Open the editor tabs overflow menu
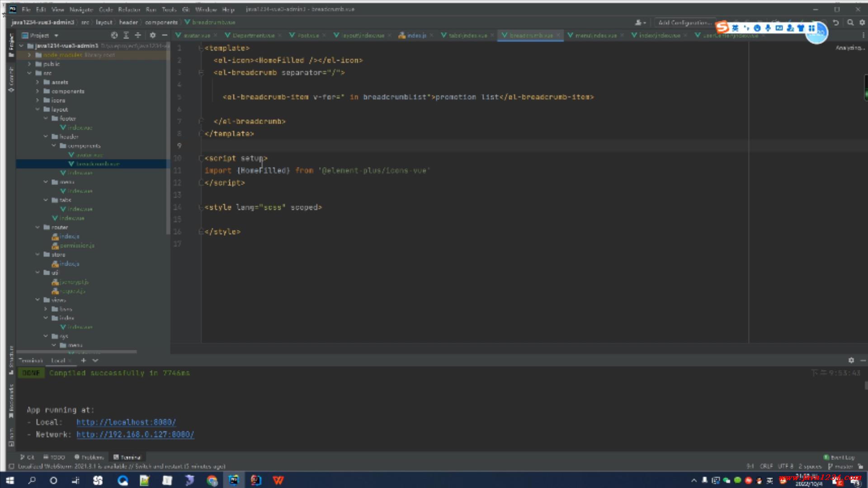 pyautogui.click(x=863, y=35)
